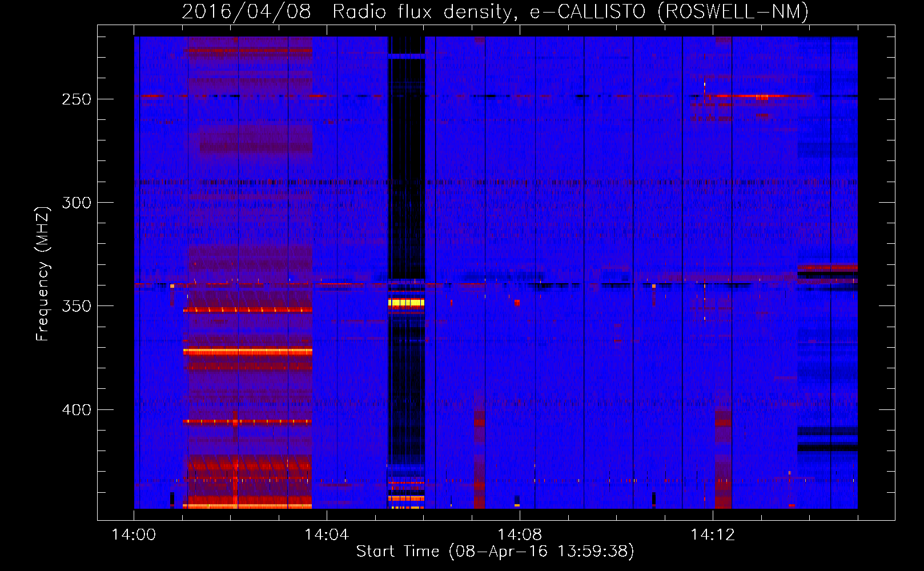Click the "14:00" time tick label

pos(134,535)
